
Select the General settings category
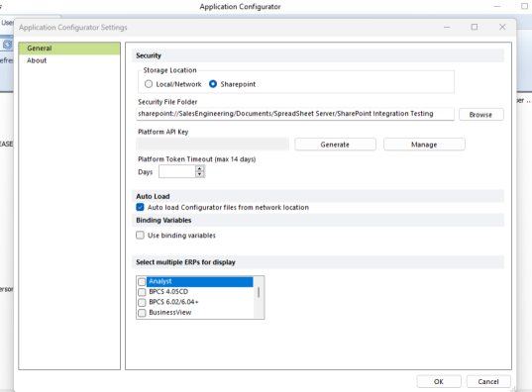pos(69,49)
